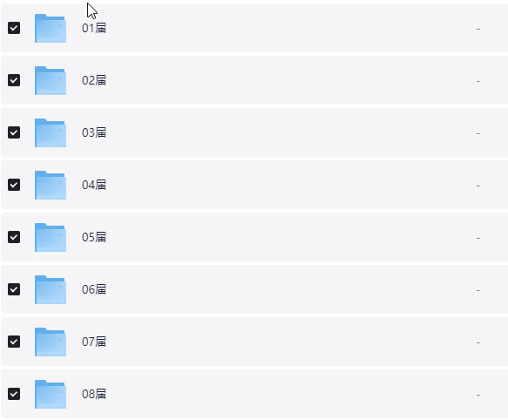Deselect the 03届 checkbox

(14, 132)
